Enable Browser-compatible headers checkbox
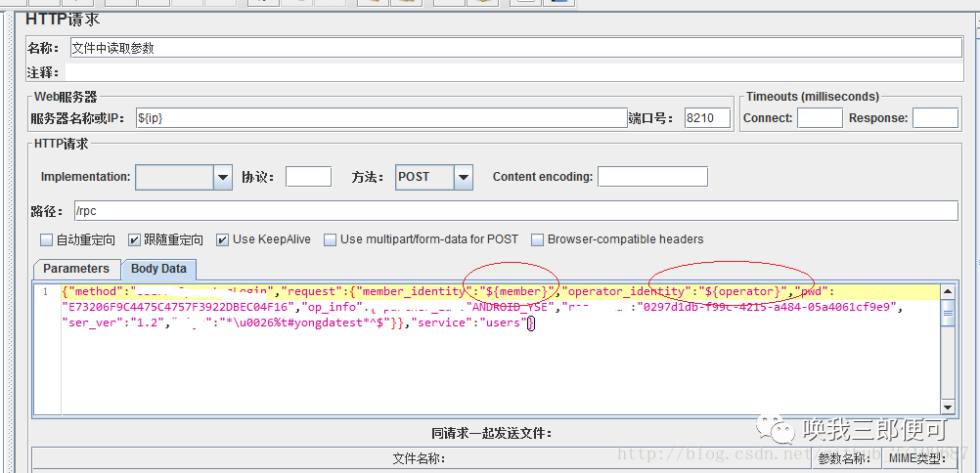The width and height of the screenshot is (980, 473). pyautogui.click(x=537, y=240)
